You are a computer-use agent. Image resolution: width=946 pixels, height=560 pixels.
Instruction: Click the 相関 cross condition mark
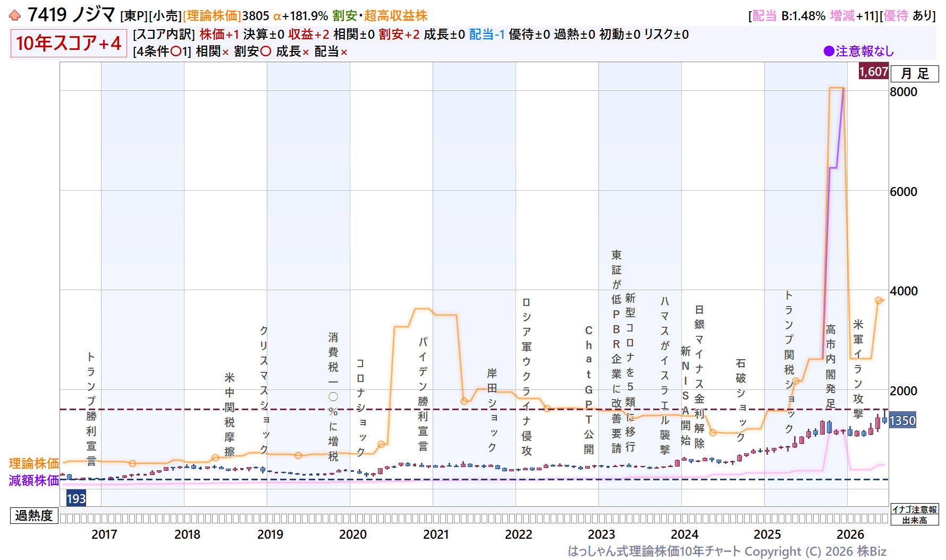tap(225, 52)
